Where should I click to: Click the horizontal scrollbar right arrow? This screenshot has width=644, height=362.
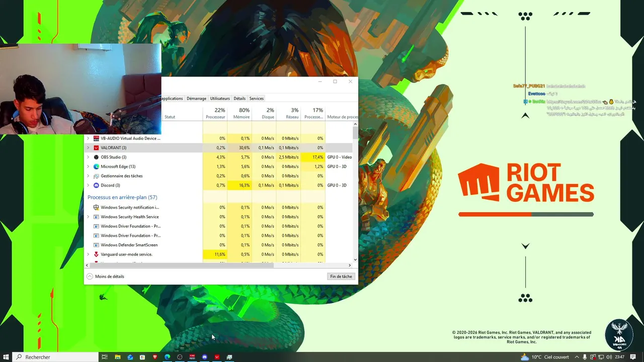[x=350, y=265]
